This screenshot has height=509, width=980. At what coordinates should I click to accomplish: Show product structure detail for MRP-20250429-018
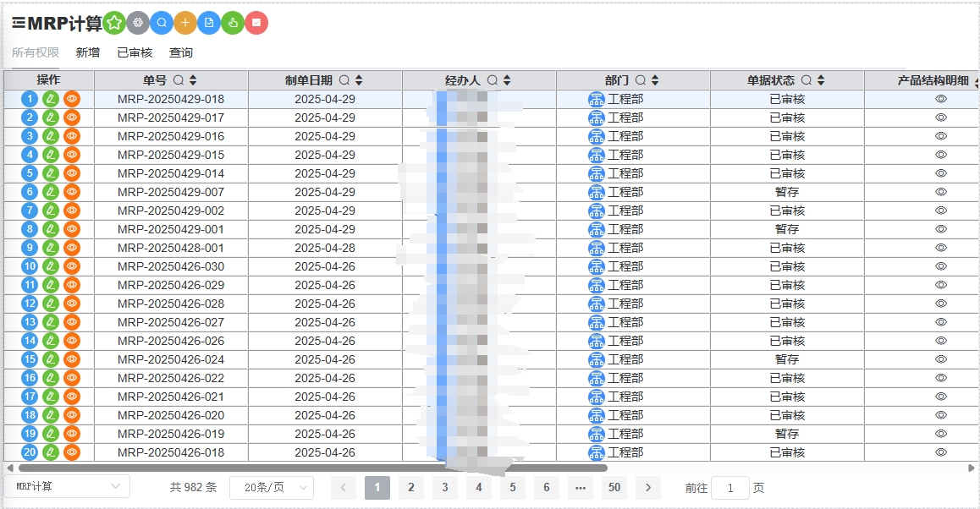pos(940,99)
